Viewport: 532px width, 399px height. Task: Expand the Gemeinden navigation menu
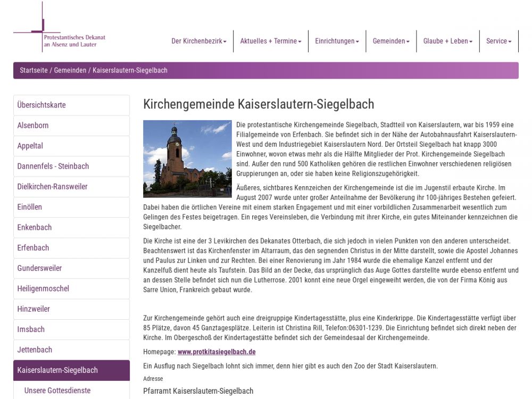click(390, 41)
